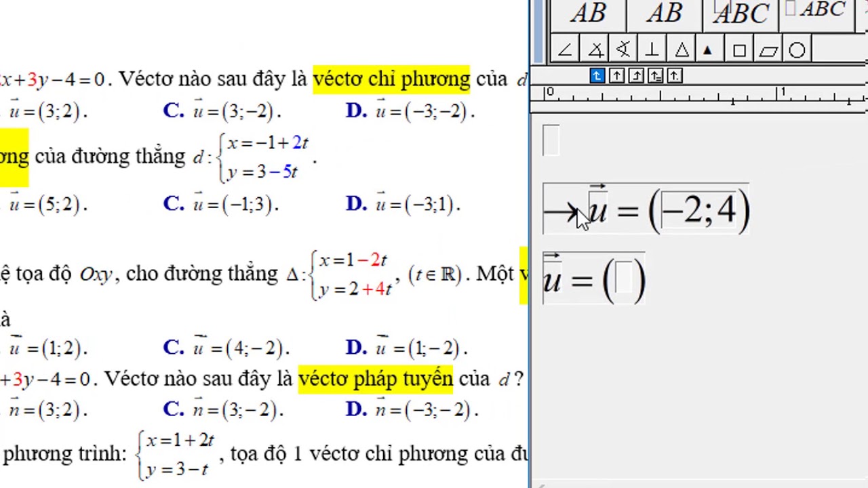Click the arrow symbol before first u equation
The image size is (868, 488).
560,213
